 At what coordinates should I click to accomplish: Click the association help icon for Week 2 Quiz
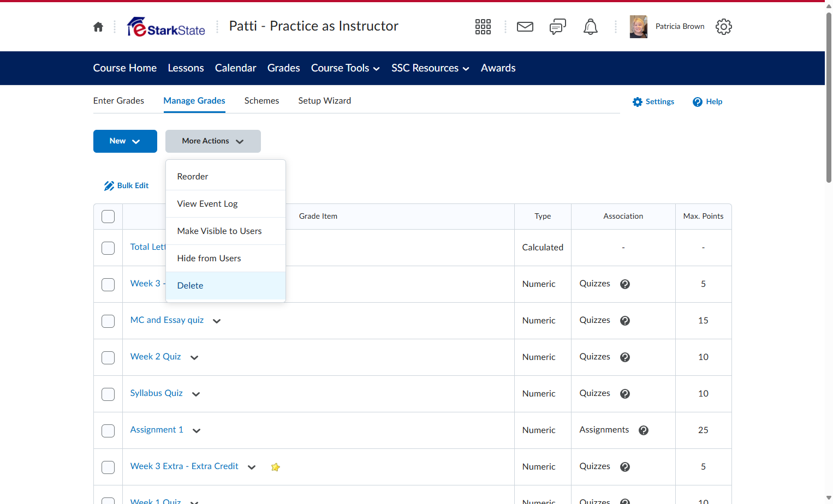click(x=626, y=357)
